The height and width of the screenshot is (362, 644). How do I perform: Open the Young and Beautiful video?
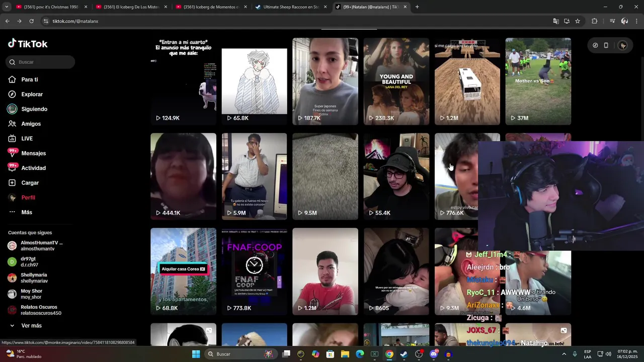[396, 81]
